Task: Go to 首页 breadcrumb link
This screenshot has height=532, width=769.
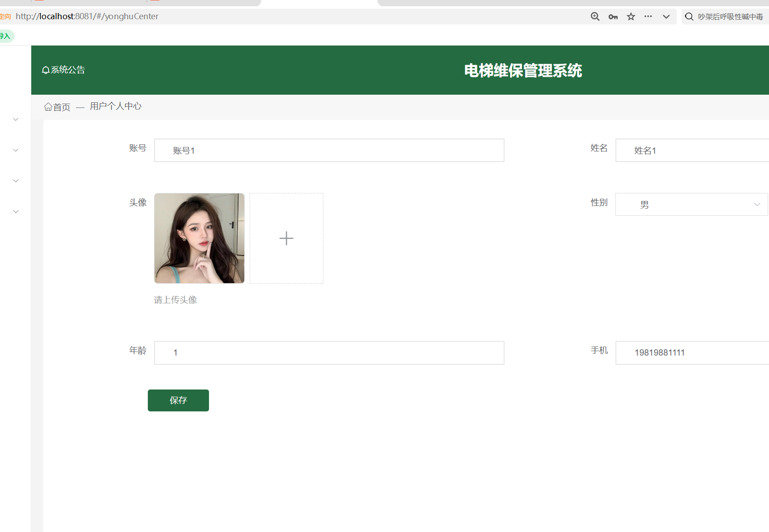Action: (x=62, y=107)
